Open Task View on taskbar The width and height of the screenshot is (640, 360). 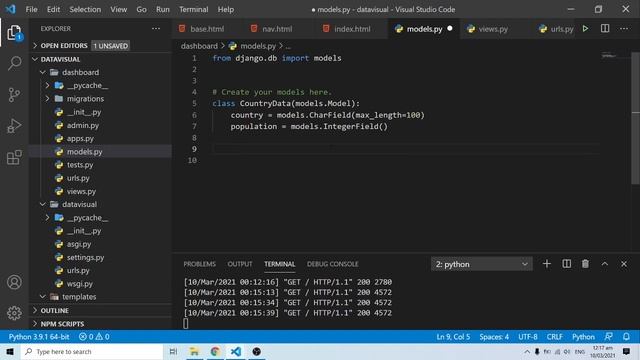[173, 351]
